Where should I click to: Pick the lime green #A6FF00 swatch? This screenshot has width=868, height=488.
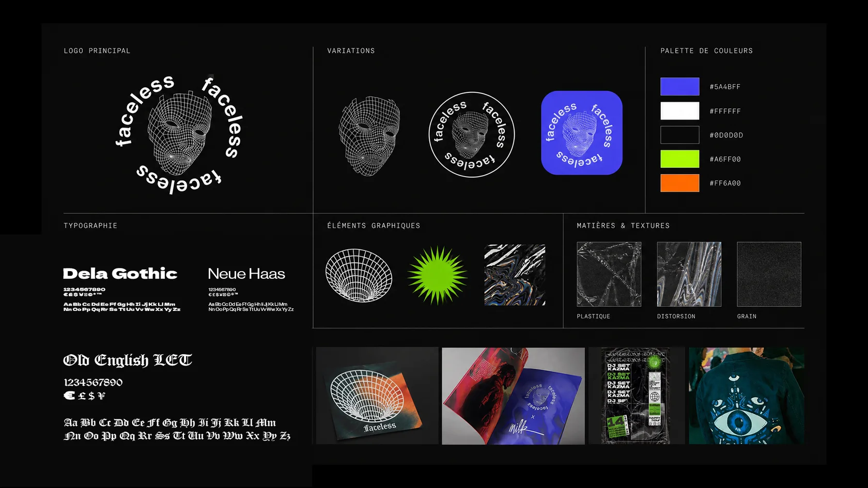680,159
